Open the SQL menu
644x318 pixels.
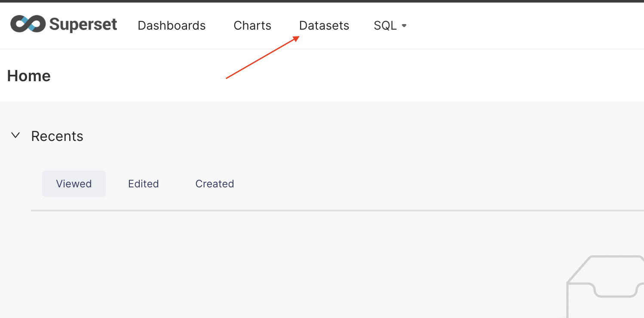[385, 26]
